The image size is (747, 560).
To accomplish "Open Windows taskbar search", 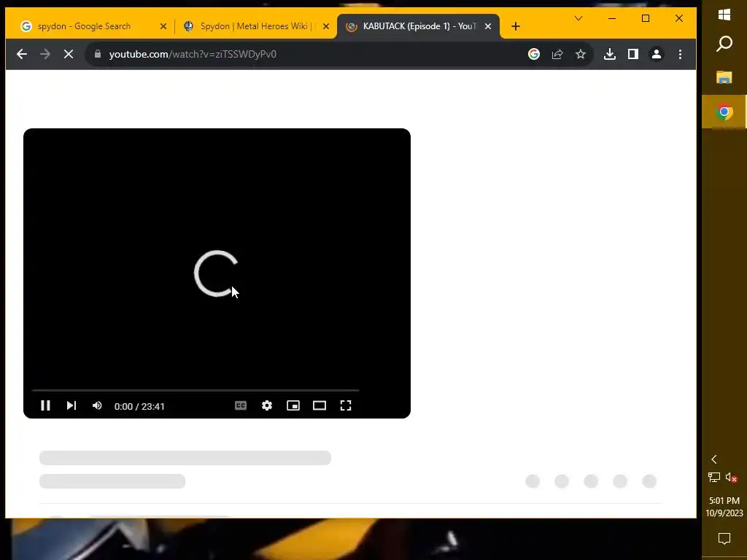I will pyautogui.click(x=724, y=44).
